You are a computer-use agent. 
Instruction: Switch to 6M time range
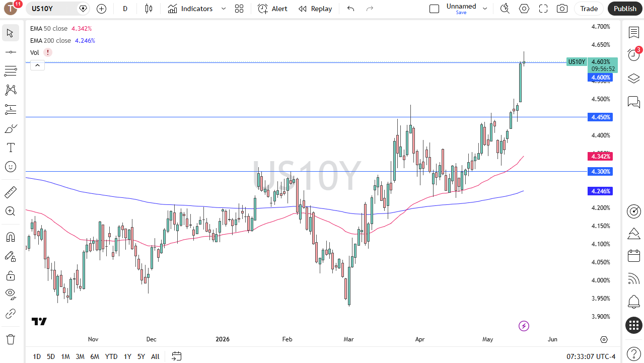[95, 356]
